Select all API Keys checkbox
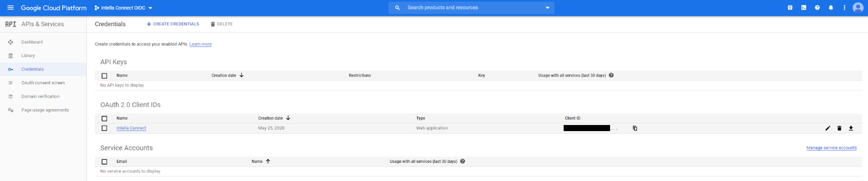The height and width of the screenshot is (181, 868). coord(104,76)
